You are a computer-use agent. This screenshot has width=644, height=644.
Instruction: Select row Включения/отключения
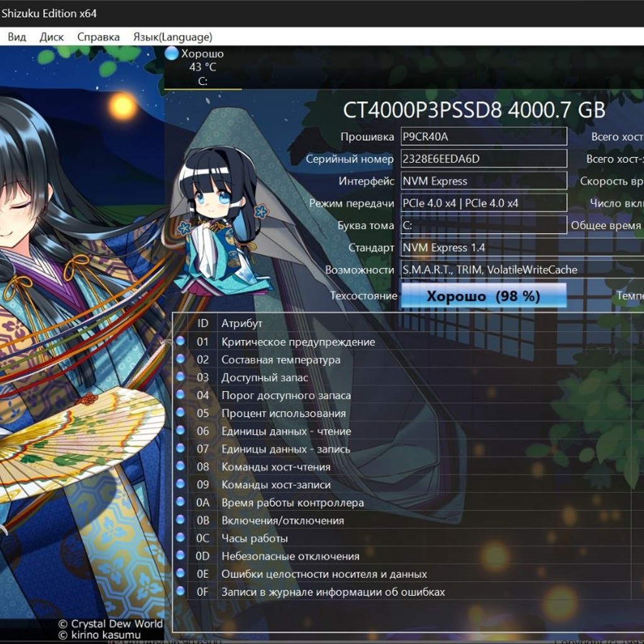coord(408,520)
